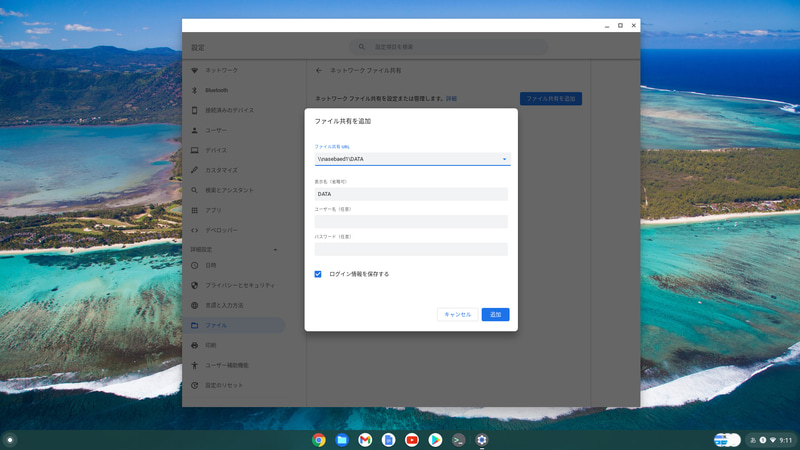
Task: Open the status tray showing 9:11
Action: (x=771, y=440)
